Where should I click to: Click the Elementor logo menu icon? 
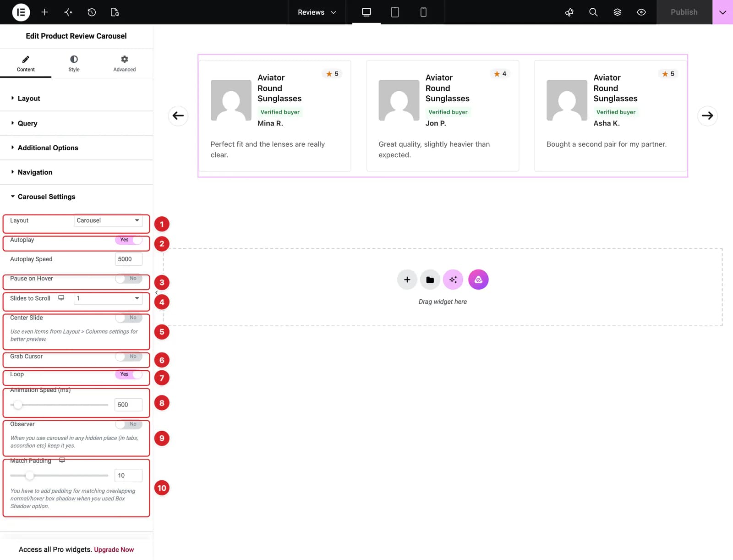point(21,12)
